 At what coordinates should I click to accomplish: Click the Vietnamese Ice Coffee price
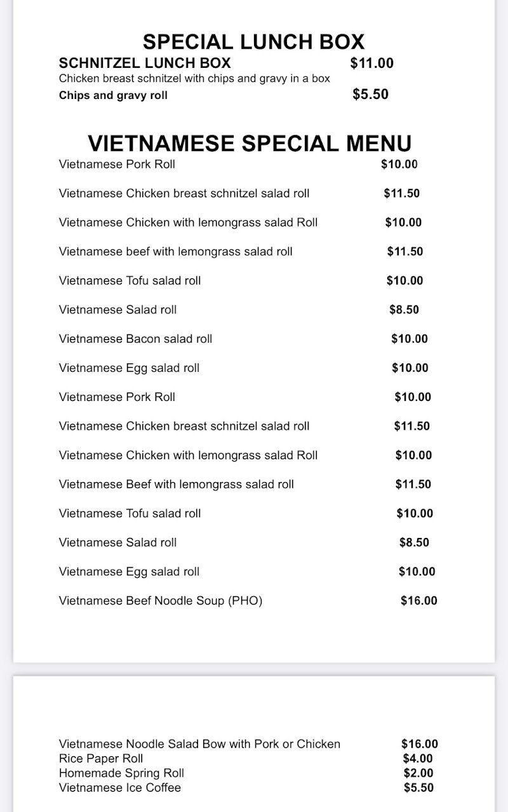(418, 788)
